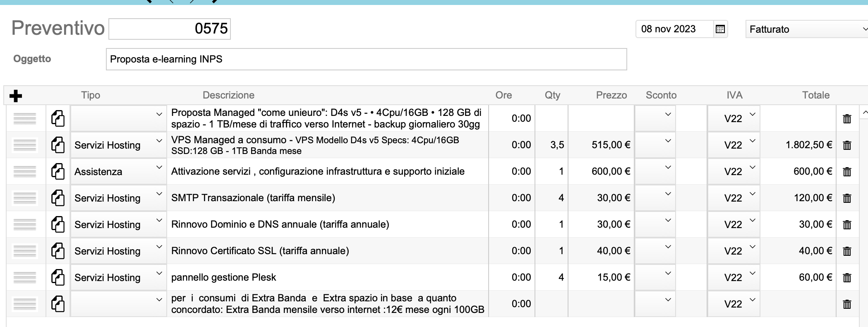This screenshot has height=327, width=868.
Task: Click the date field 08 nov 2023
Action: [674, 29]
